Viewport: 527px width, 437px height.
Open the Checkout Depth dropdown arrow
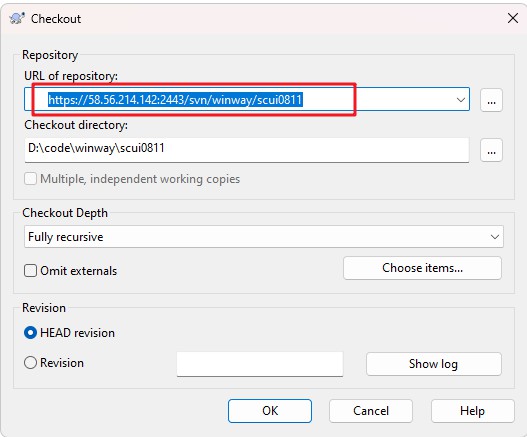[494, 237]
